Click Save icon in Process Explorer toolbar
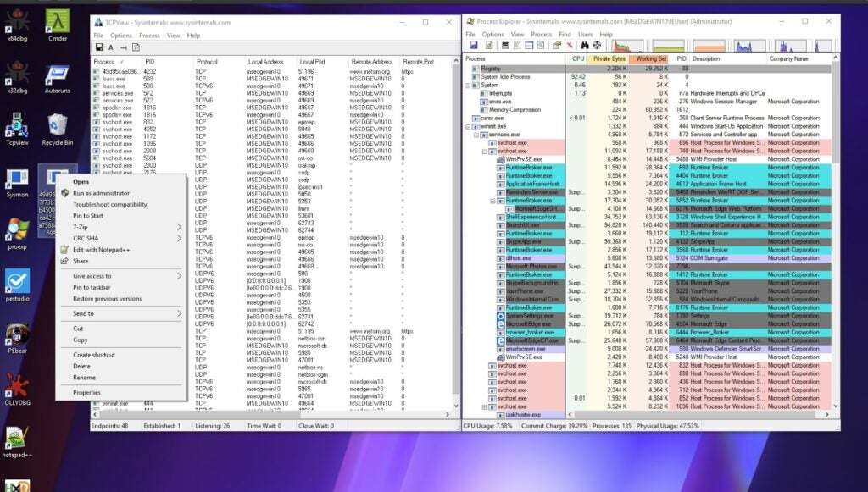 472,45
